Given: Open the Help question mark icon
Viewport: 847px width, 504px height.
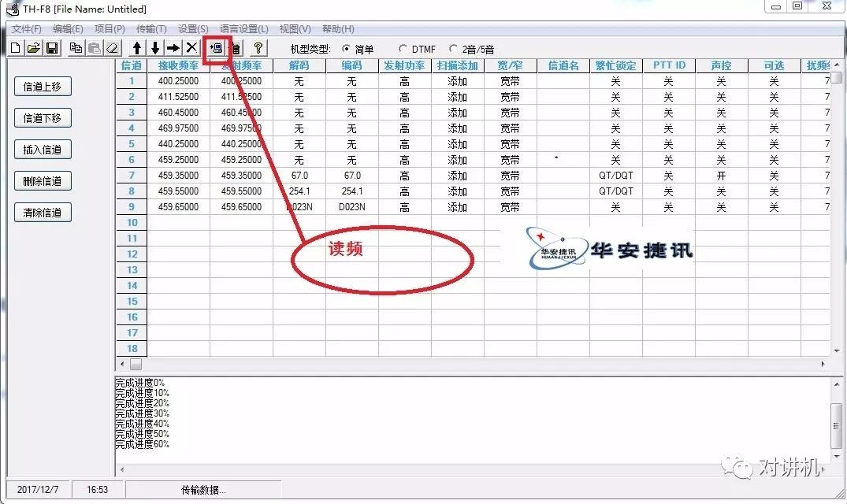Looking at the screenshot, I should [258, 47].
